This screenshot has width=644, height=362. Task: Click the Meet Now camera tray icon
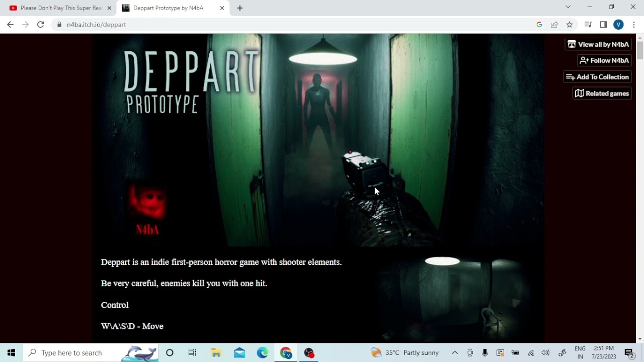click(470, 352)
